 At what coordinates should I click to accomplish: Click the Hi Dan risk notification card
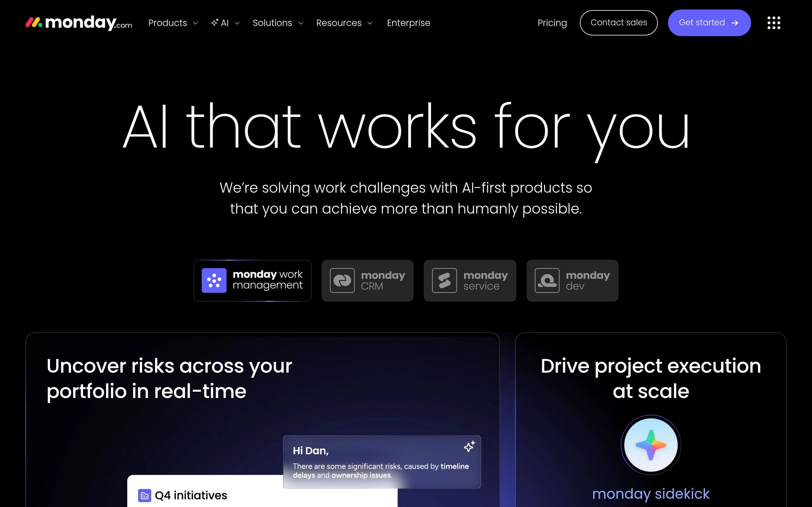click(382, 463)
